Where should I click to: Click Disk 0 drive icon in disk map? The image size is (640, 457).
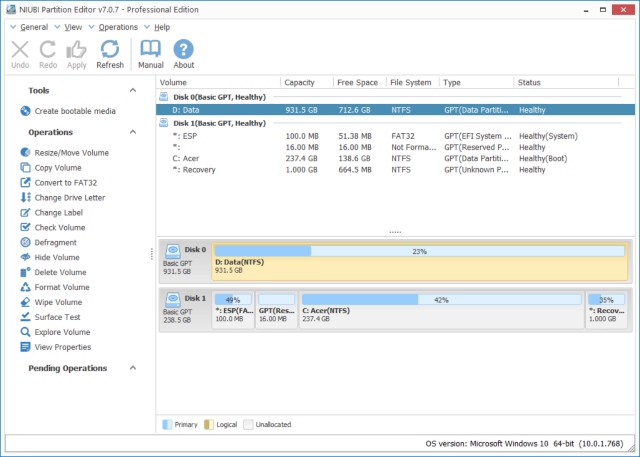click(173, 251)
